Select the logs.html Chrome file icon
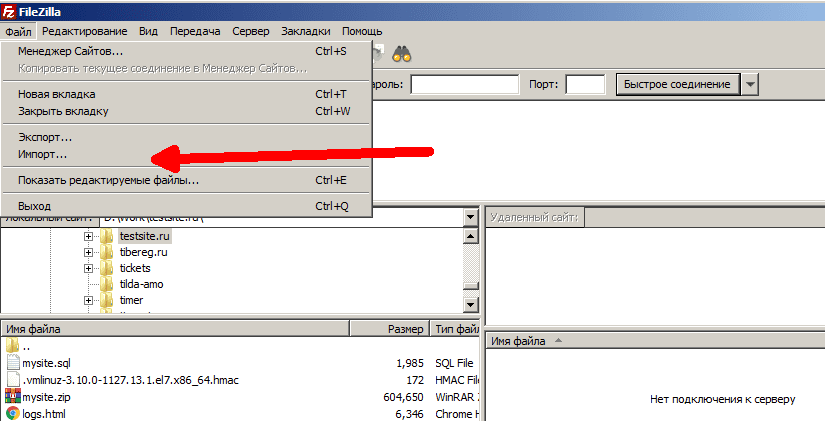Viewport: 825px width, 421px height. tap(13, 414)
